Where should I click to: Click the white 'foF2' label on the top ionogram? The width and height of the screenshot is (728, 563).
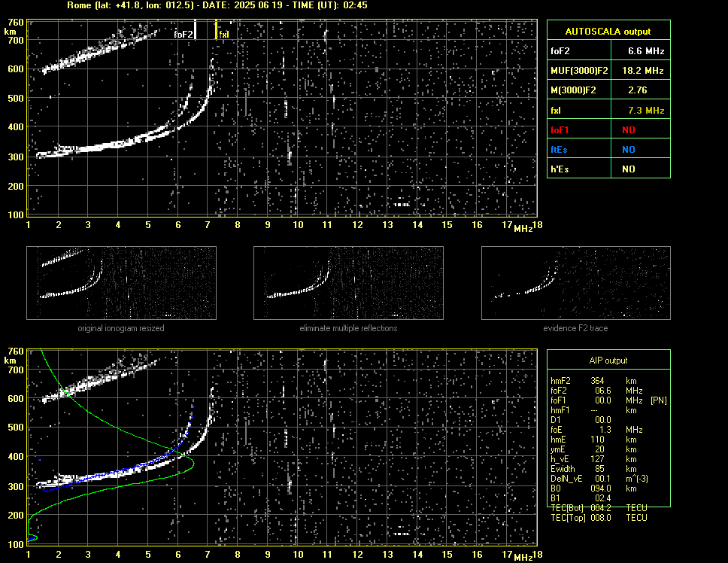click(x=183, y=35)
